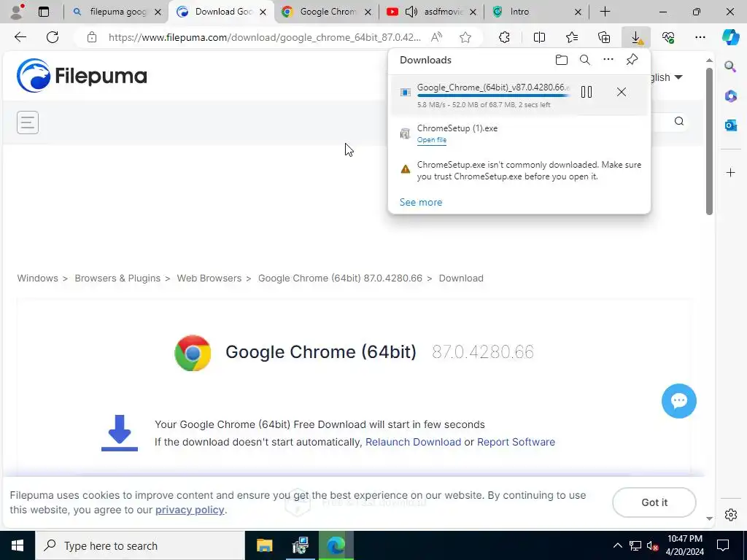Close the Intro tab
The height and width of the screenshot is (560, 747).
pos(578,12)
